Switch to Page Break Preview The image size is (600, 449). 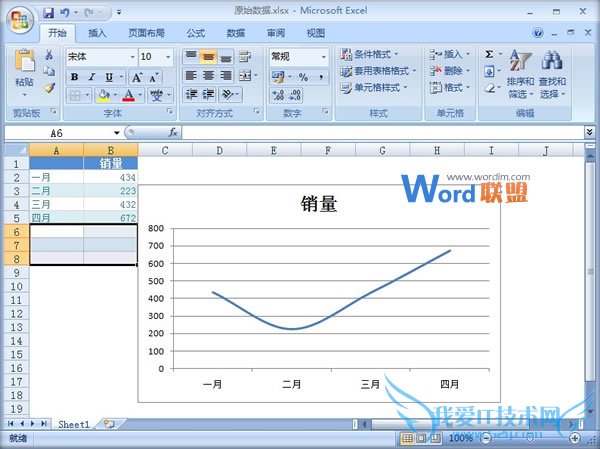[435, 438]
